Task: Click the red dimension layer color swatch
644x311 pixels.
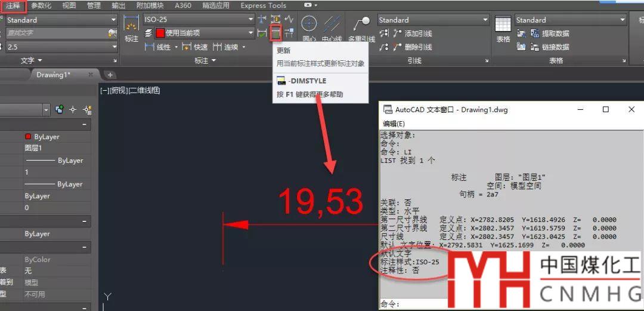Action: [x=160, y=33]
